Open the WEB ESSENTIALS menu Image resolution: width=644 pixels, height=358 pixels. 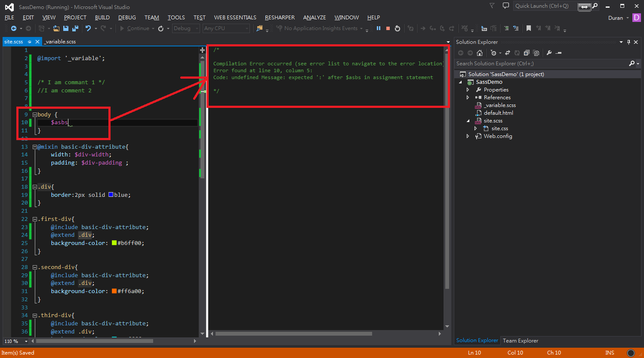[235, 18]
